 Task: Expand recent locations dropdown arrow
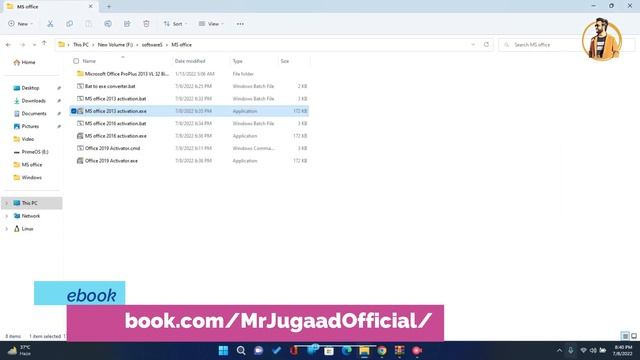(34, 44)
